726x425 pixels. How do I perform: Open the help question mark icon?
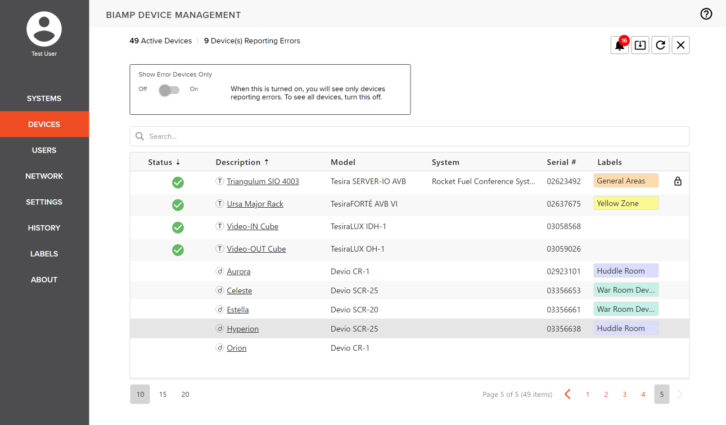[706, 14]
